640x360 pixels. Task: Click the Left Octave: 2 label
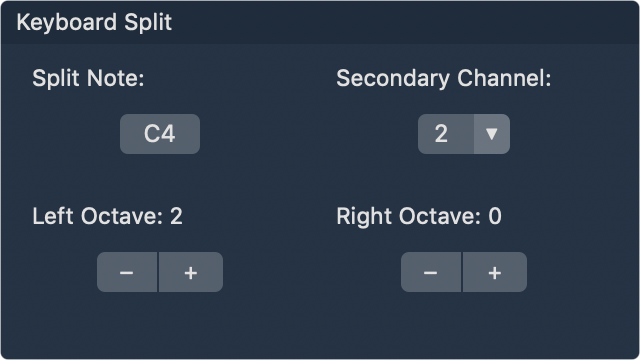tap(107, 216)
